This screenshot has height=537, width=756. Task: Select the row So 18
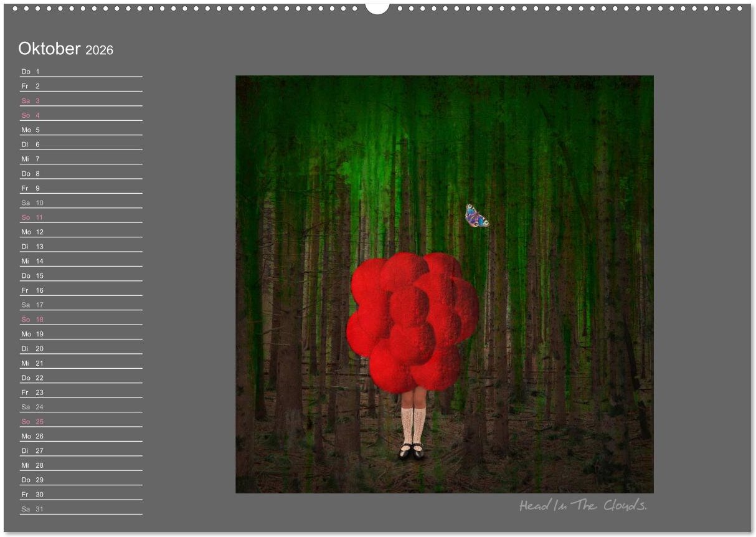pyautogui.click(x=81, y=319)
